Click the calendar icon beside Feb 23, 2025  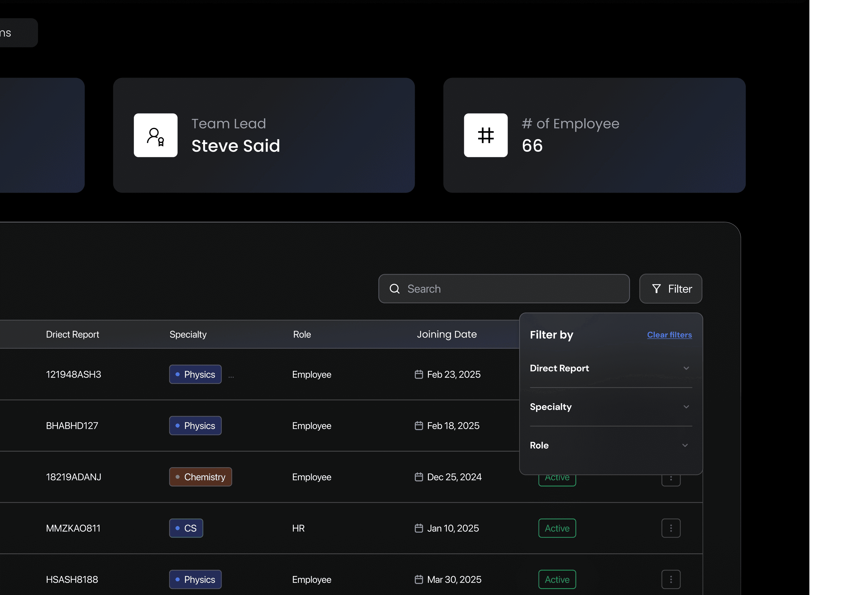click(418, 374)
